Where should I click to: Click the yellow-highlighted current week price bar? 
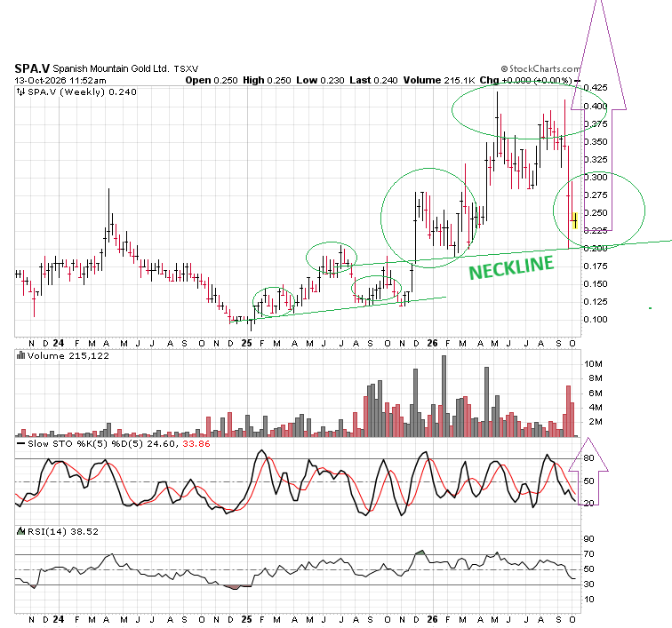click(x=575, y=220)
